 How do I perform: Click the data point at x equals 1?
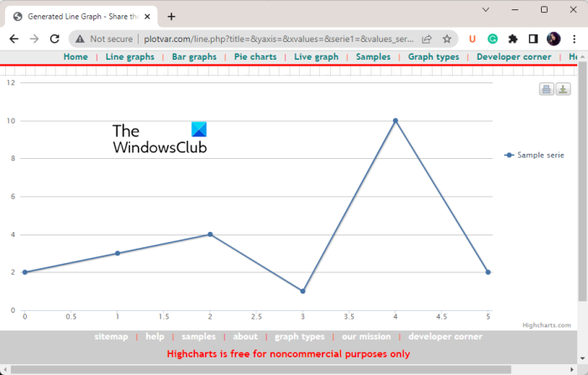(x=118, y=253)
